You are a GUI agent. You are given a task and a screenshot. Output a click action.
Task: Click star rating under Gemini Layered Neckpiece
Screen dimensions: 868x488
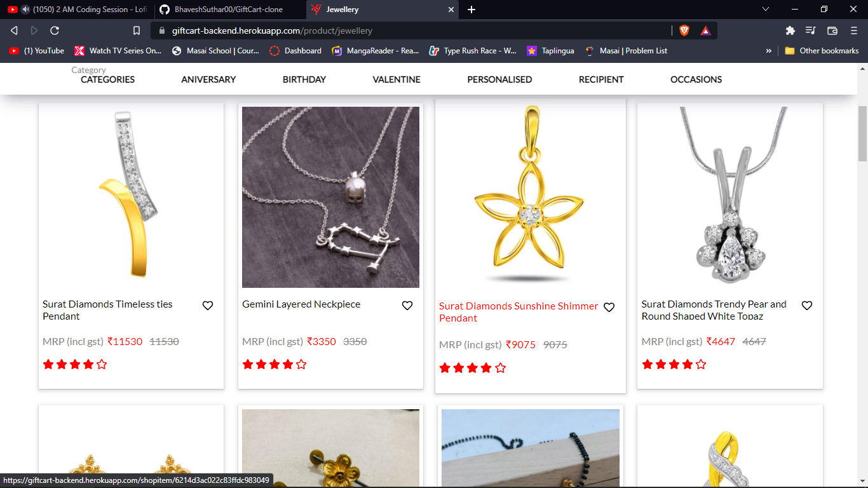[x=275, y=364]
